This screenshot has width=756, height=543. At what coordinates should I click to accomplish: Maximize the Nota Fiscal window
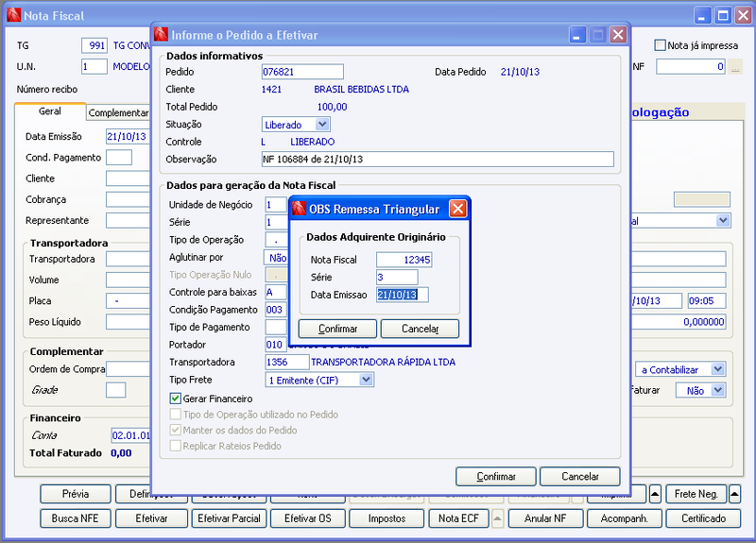coord(723,15)
